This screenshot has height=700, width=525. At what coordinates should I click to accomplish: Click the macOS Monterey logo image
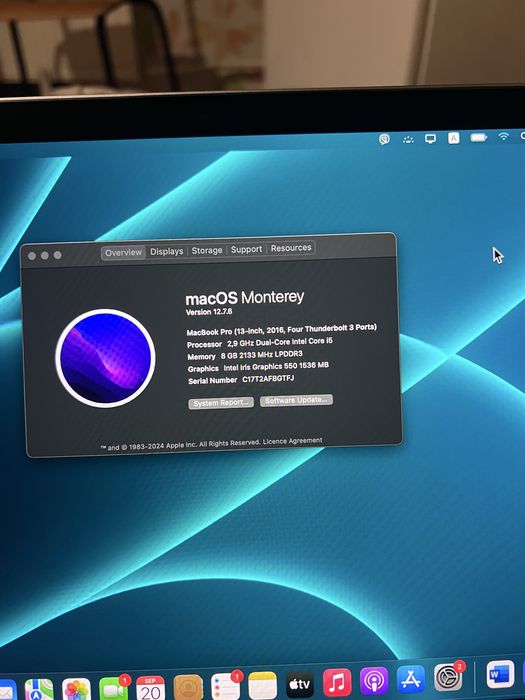[x=105, y=358]
